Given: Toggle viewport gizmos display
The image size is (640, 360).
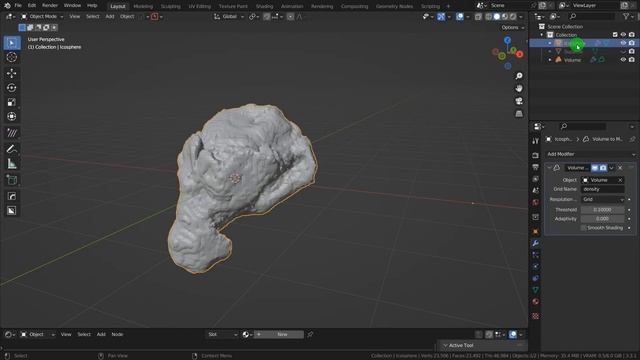Looking at the screenshot, I should coord(441,17).
